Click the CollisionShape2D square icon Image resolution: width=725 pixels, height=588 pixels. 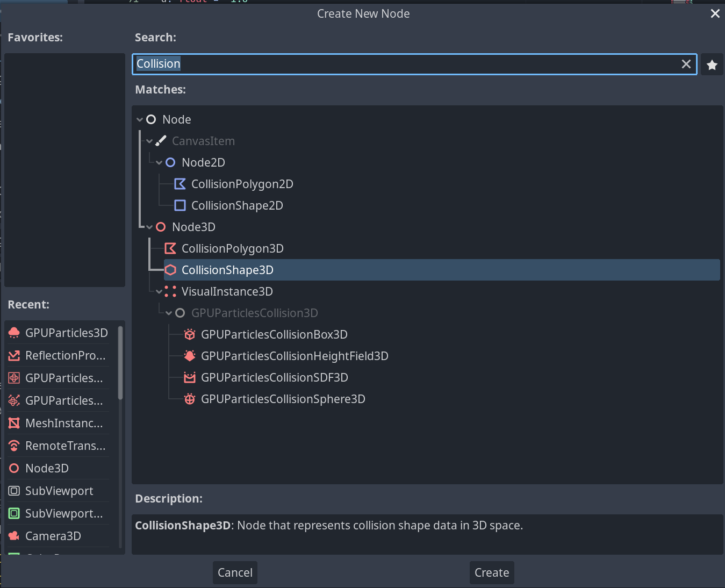coord(180,205)
